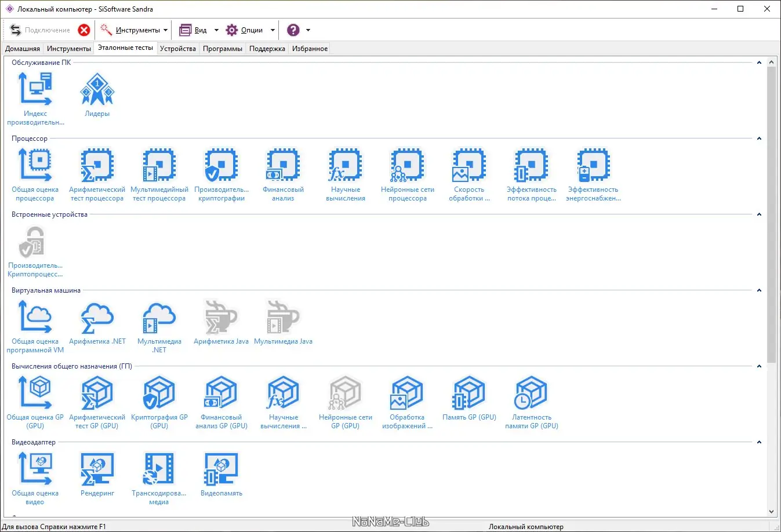The width and height of the screenshot is (781, 532).
Task: Open the Поддержка tab
Action: pos(267,49)
